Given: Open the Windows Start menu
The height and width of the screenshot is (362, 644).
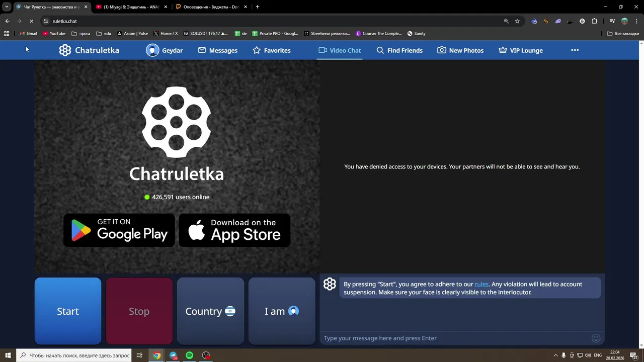Looking at the screenshot, I should pyautogui.click(x=8, y=355).
